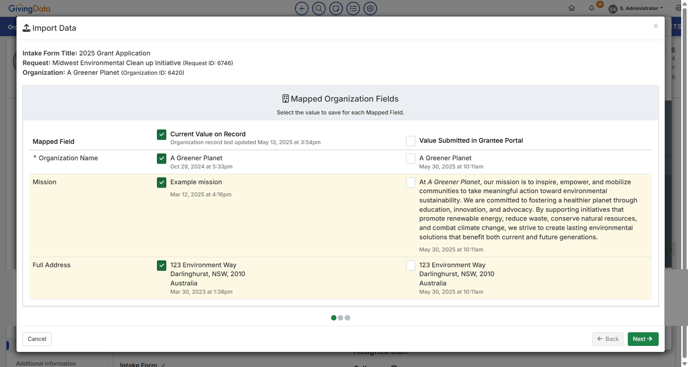Click the 'Mission' mapped field label
The width and height of the screenshot is (688, 367).
(x=44, y=182)
